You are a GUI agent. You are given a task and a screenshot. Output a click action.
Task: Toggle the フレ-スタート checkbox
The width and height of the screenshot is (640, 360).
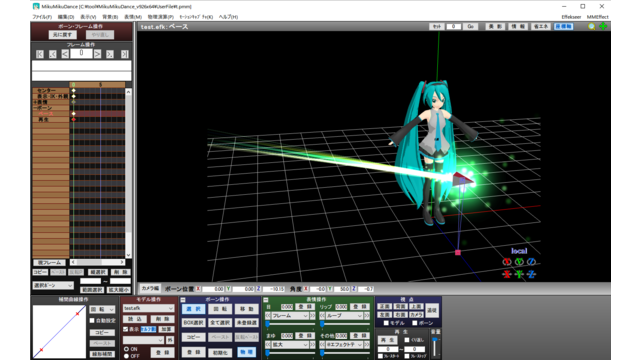[x=380, y=356]
